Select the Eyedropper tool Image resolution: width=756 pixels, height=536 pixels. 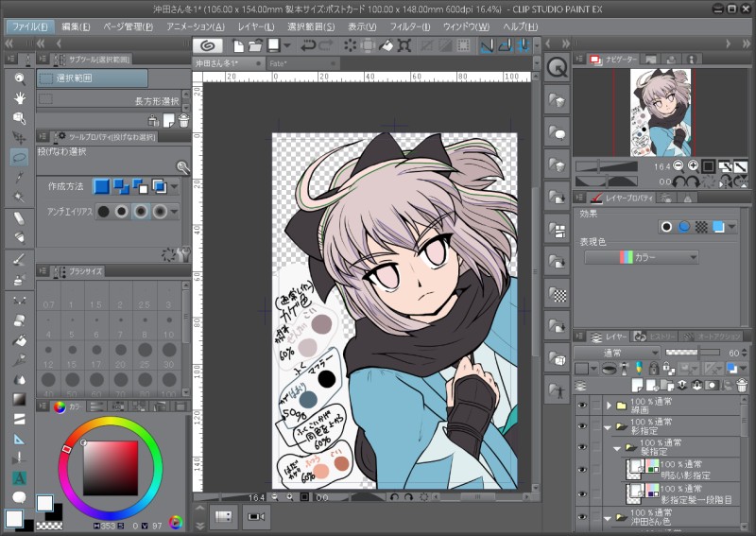(19, 177)
